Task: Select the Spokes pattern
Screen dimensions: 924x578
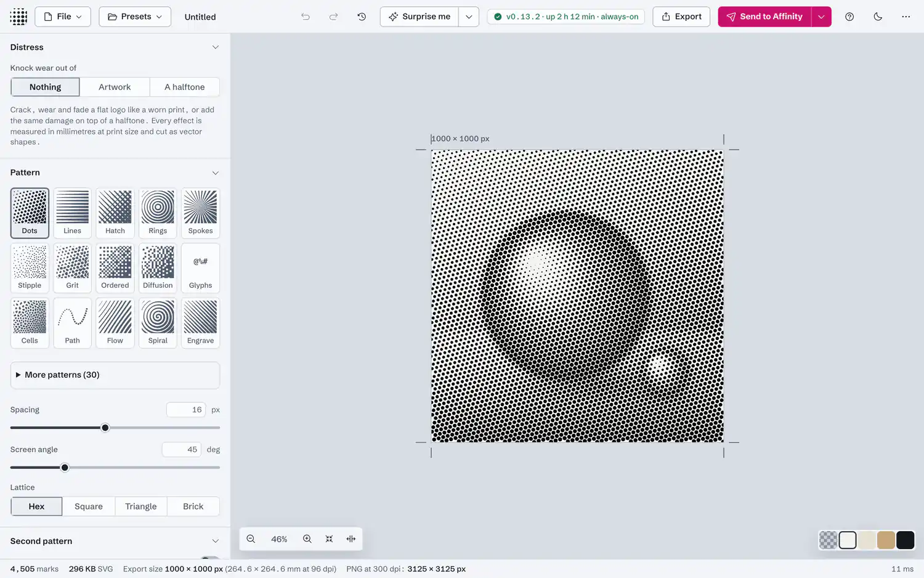Action: [200, 213]
